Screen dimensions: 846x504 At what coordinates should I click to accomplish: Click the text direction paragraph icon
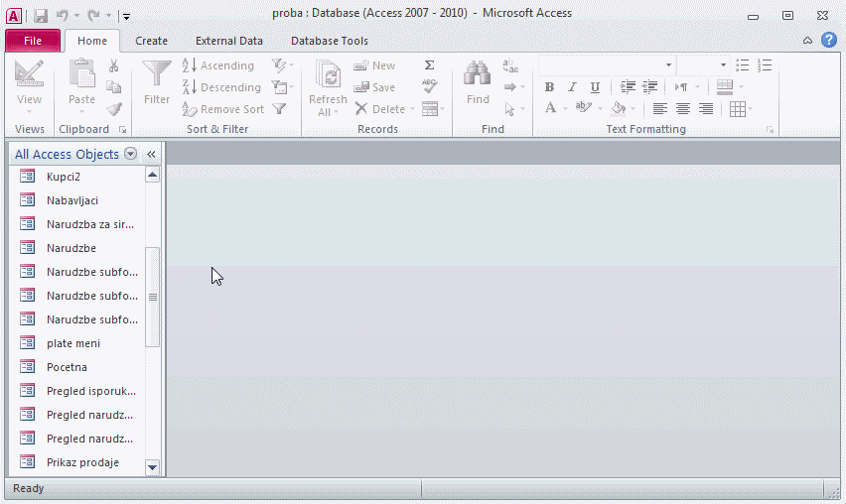[681, 87]
